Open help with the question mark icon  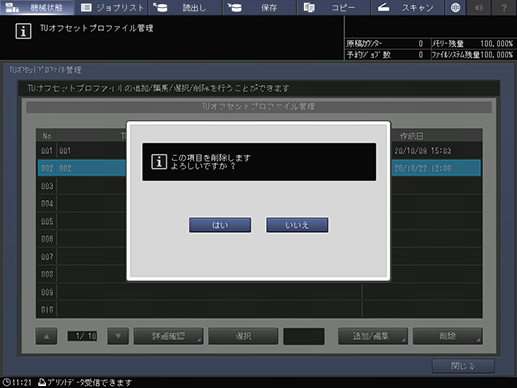tap(504, 7)
